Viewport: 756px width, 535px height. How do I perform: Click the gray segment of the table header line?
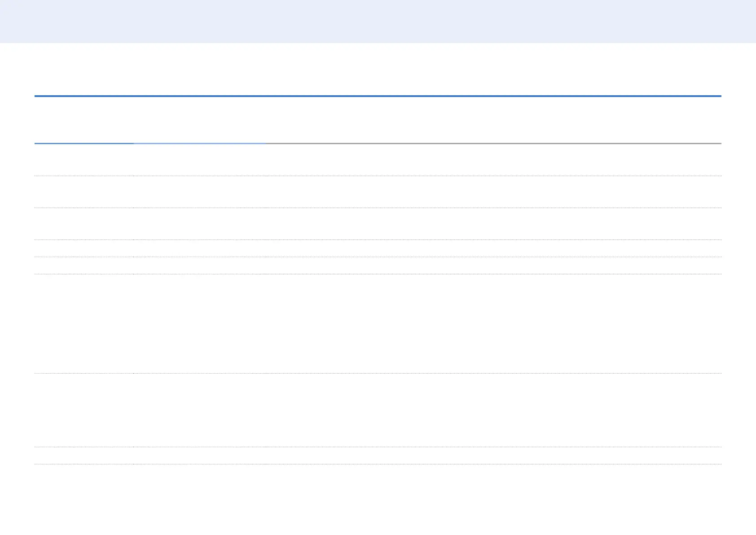(493, 143)
